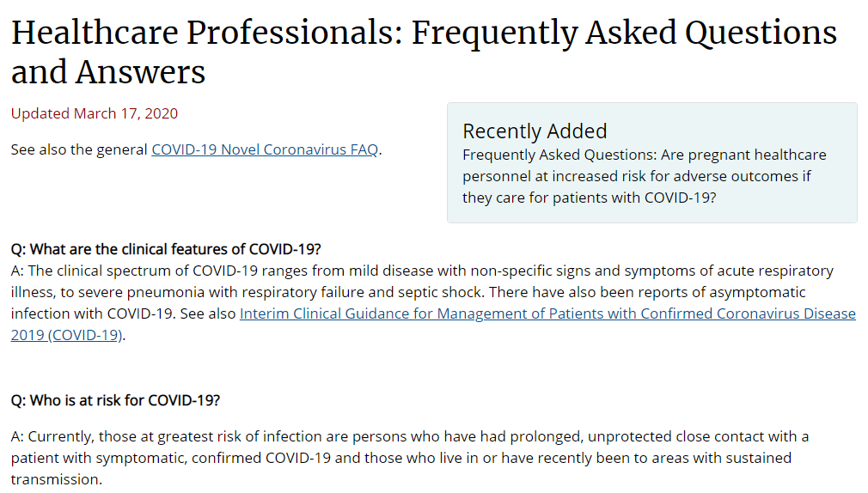
Task: Click the 'Recently Added' box heading
Action: tap(535, 131)
